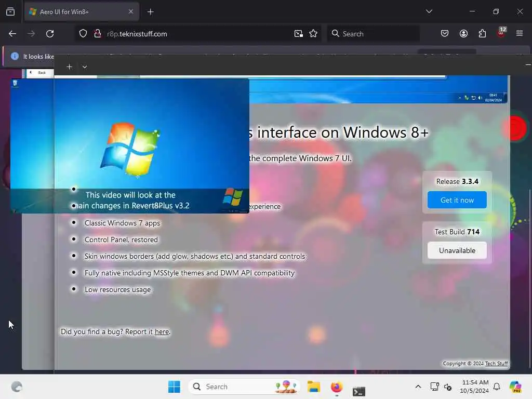This screenshot has height=399, width=532.
Task: Click the 'Release 3.3.4' label
Action: [x=457, y=181]
